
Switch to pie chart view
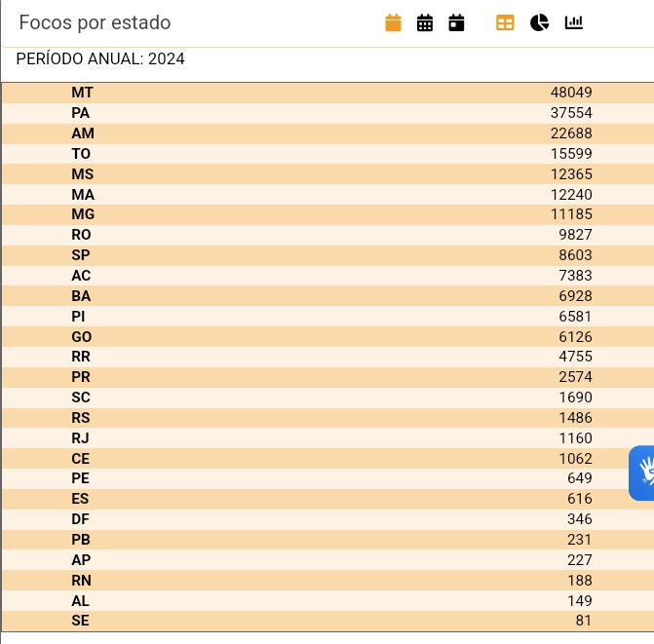(539, 22)
